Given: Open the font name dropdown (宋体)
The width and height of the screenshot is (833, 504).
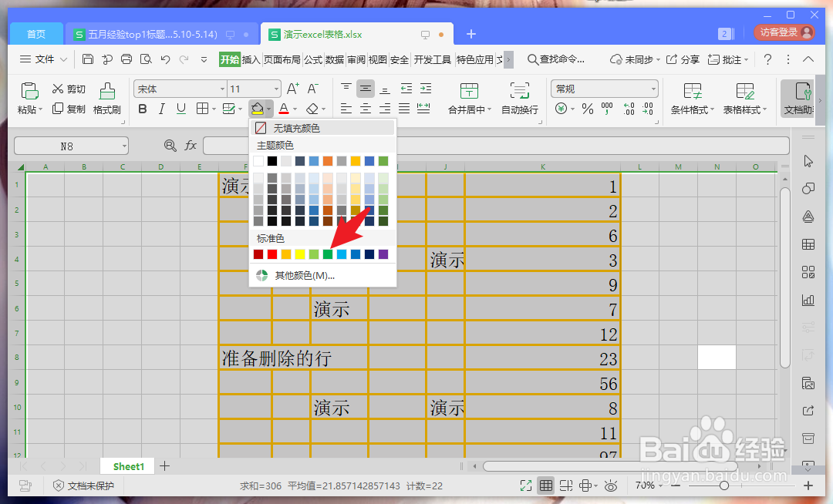Looking at the screenshot, I should (222, 89).
